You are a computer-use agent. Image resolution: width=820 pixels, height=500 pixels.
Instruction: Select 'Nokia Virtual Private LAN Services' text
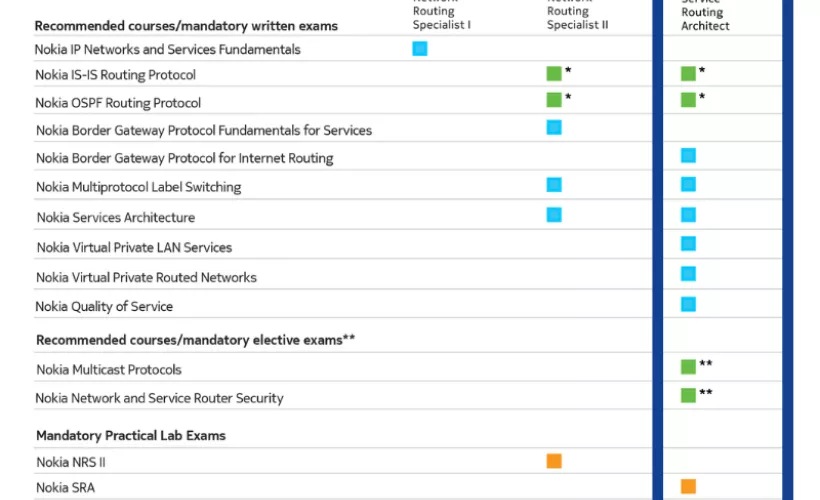(134, 247)
